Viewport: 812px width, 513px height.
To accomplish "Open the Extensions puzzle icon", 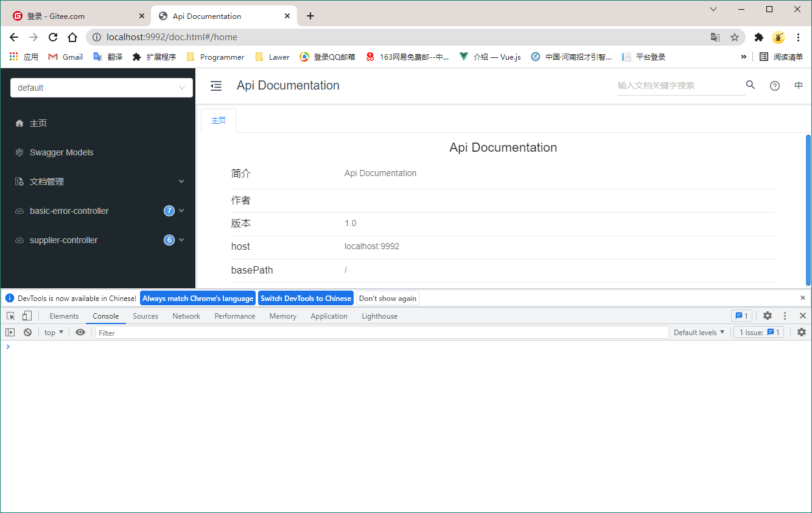I will [x=758, y=37].
